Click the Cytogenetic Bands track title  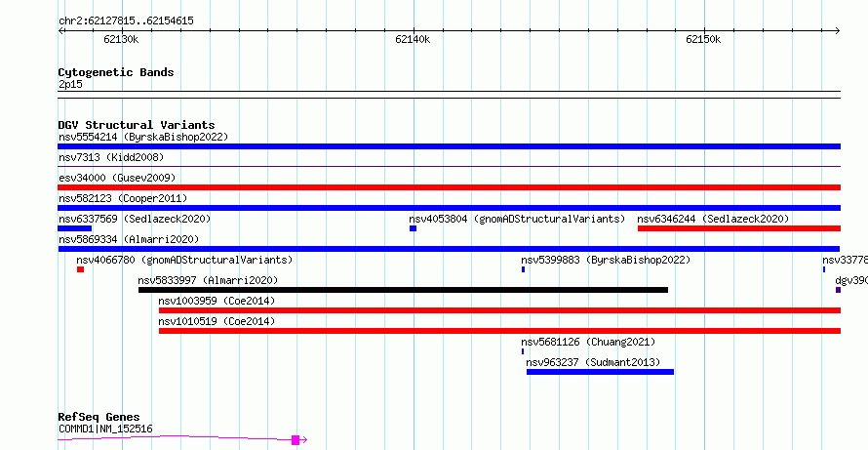click(116, 72)
